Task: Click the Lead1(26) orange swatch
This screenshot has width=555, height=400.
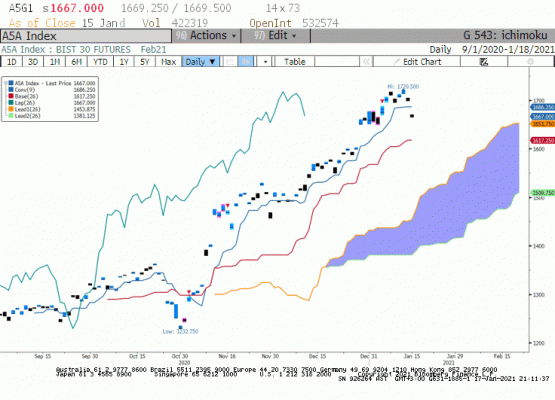Action: (11, 109)
